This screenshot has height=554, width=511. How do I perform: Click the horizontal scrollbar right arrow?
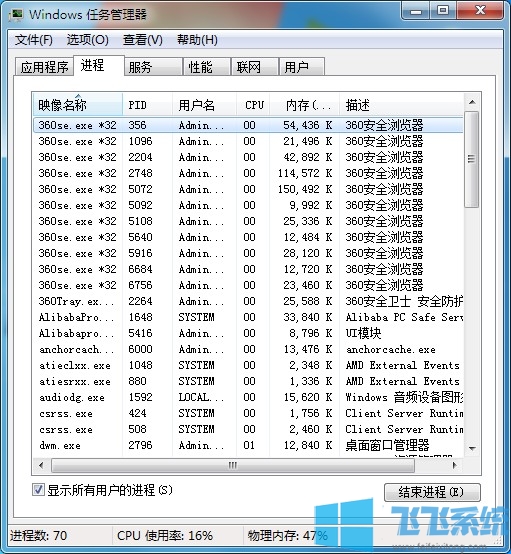pos(455,465)
